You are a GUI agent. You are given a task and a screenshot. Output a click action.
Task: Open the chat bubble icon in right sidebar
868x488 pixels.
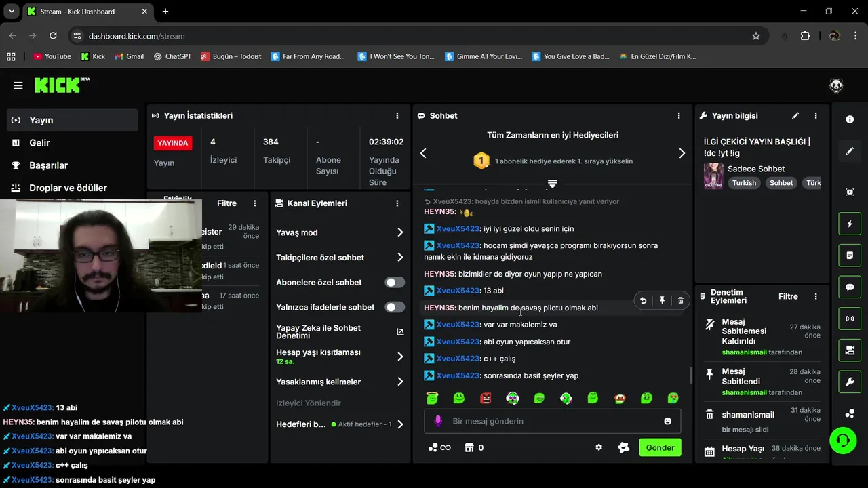tap(850, 287)
